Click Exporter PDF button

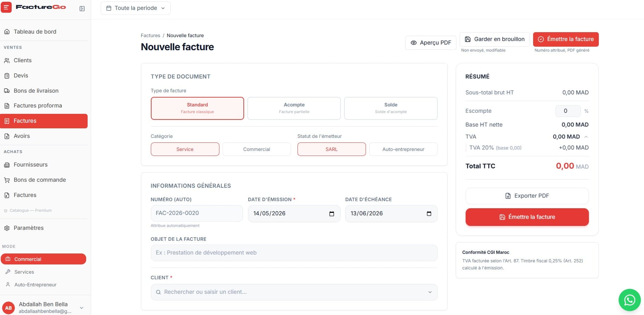tap(527, 196)
